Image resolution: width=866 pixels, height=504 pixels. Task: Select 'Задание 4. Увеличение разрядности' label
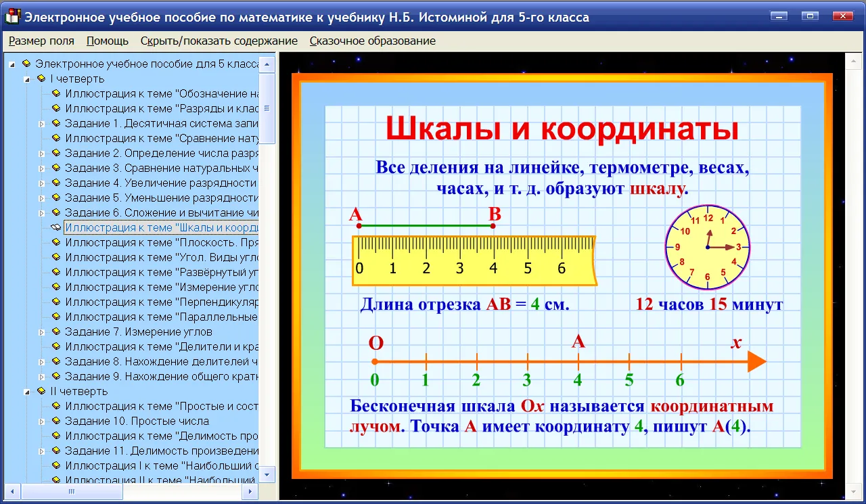coord(162,183)
